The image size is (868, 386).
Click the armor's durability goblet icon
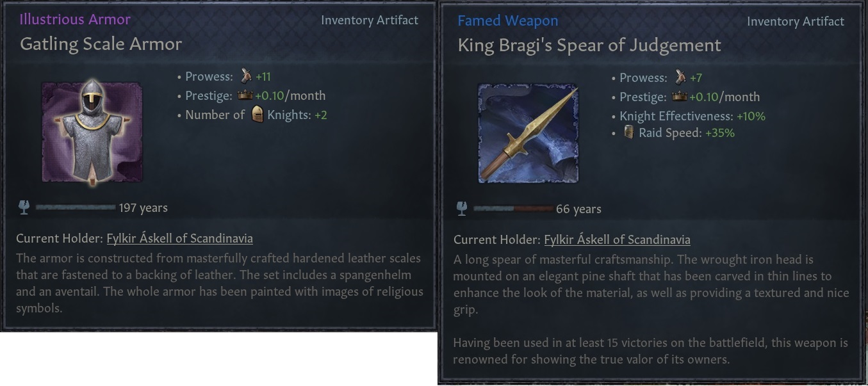pos(24,207)
